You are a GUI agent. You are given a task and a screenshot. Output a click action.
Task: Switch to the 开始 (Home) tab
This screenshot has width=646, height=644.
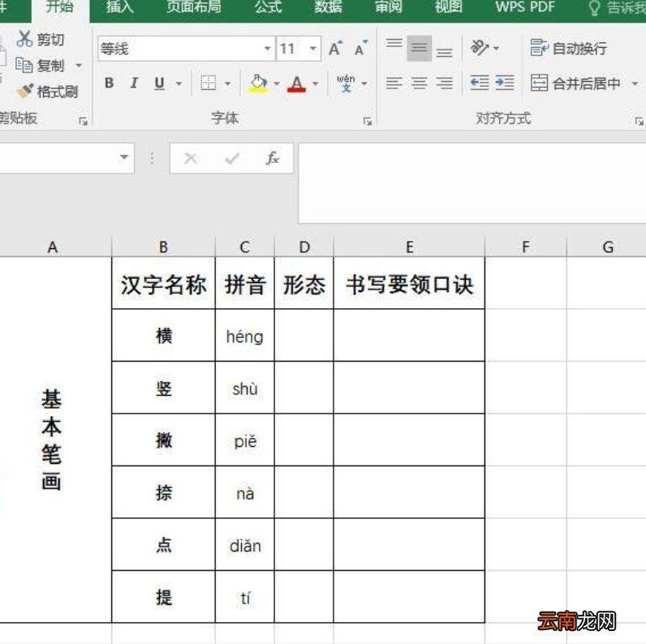coord(60,7)
